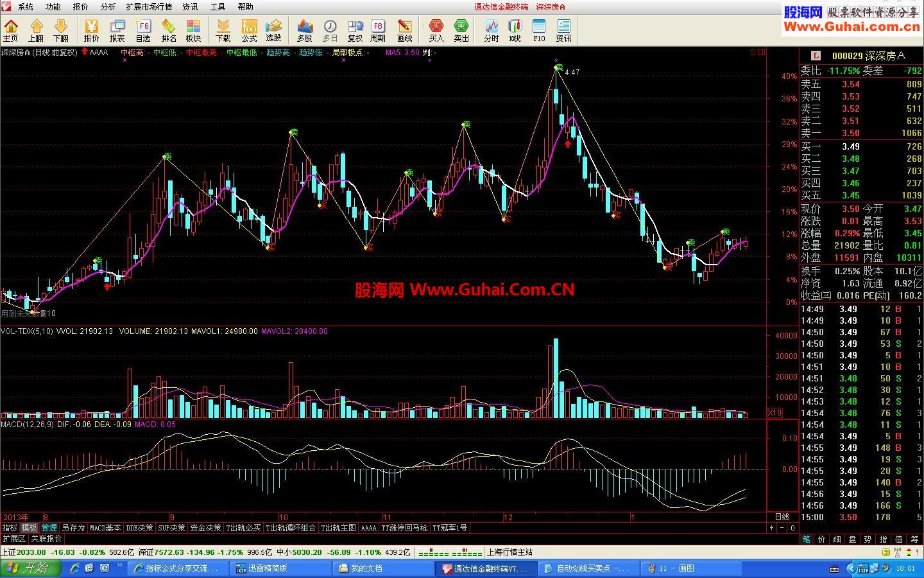This screenshot has width=924, height=578.
Task: Switch to K线 candlestick chart icon
Action: (x=515, y=30)
